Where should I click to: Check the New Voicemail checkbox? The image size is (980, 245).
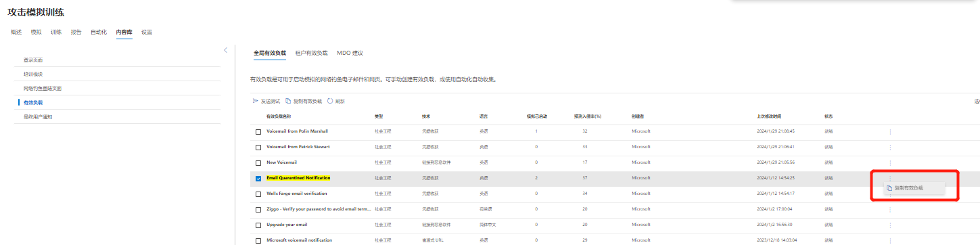pos(258,163)
